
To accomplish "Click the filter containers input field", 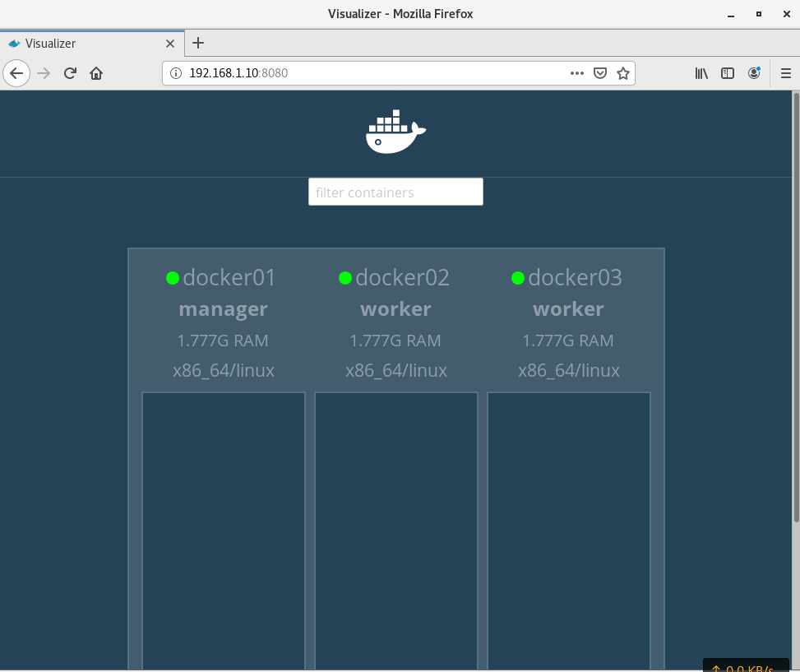I will click(x=396, y=192).
